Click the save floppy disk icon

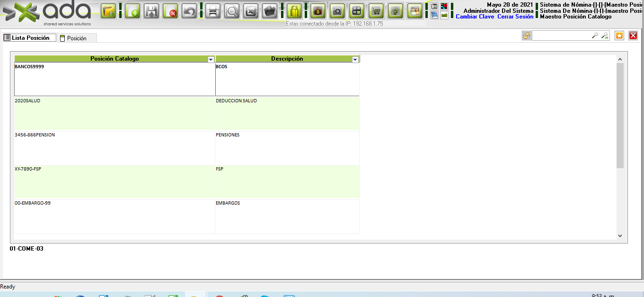(151, 11)
